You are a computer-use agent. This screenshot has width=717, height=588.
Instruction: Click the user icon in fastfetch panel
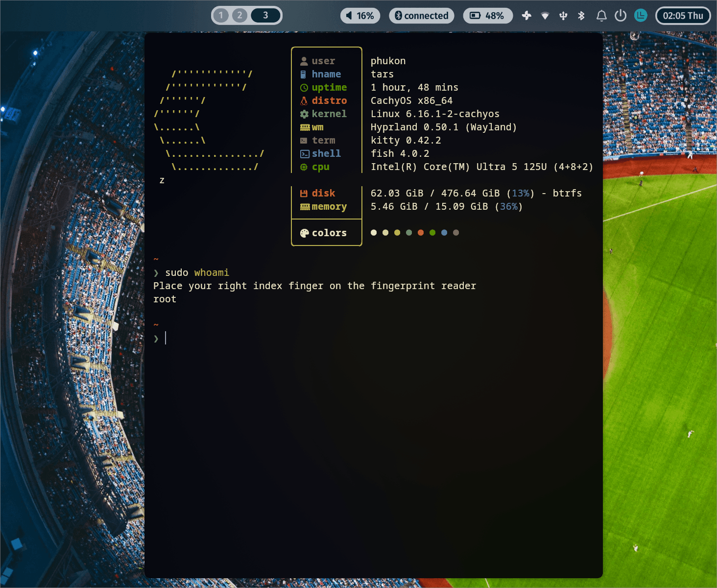pyautogui.click(x=305, y=61)
